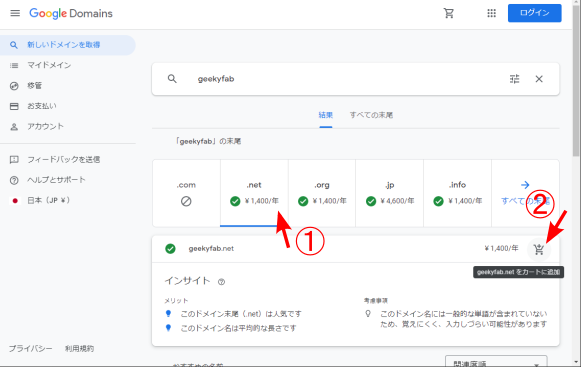Click the green check beside geekyfab.net
This screenshot has width=581, height=367.
pyautogui.click(x=170, y=248)
